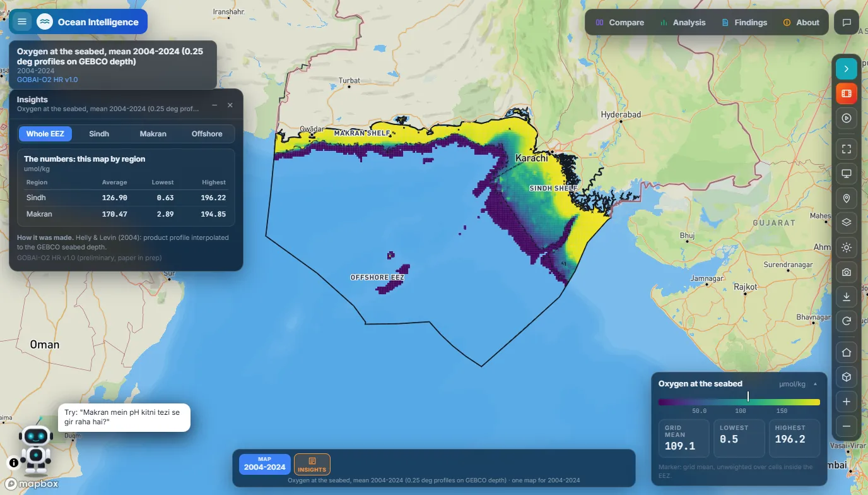
Task: Click the LOWEST 0.5 card
Action: coord(739,438)
